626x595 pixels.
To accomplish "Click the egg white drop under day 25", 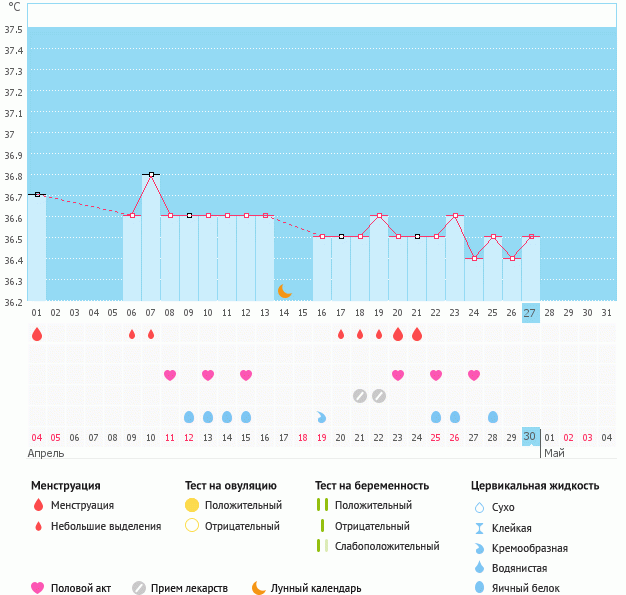I will 493,416.
